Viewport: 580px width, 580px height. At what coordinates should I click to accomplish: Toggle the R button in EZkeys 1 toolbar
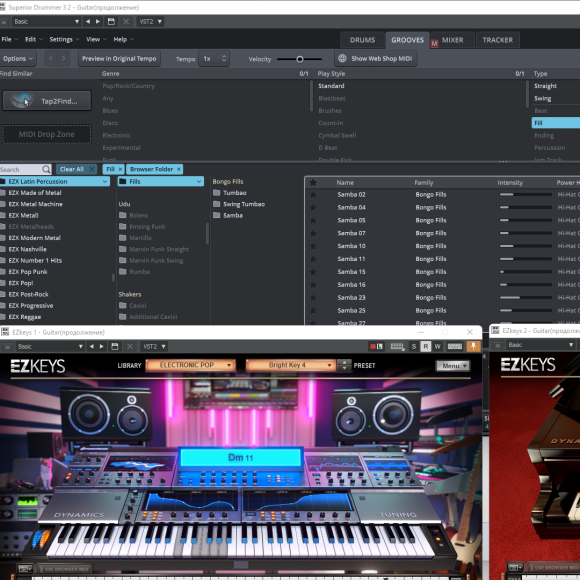click(426, 347)
